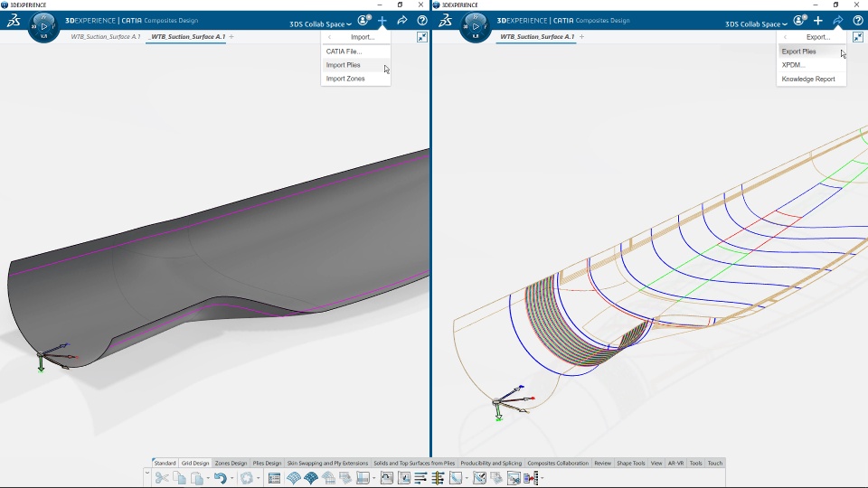This screenshot has height=488, width=868.
Task: Click the plus add icon in right window
Action: [x=818, y=21]
